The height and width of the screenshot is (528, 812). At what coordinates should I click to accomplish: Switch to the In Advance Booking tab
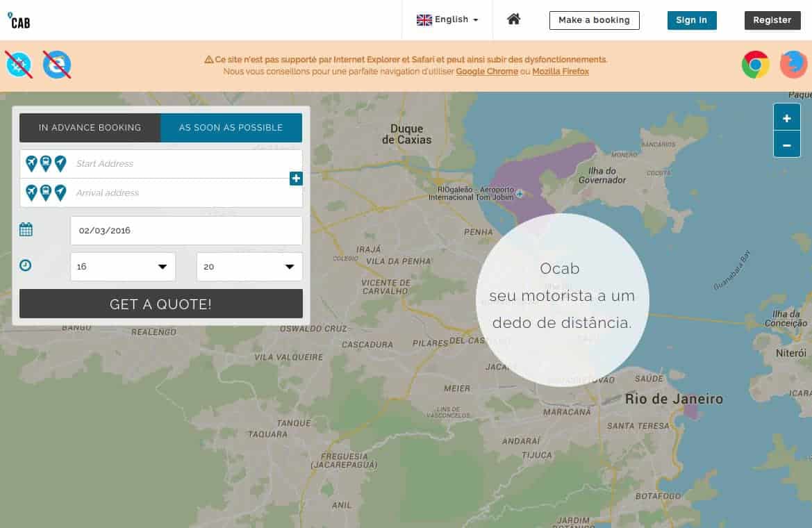tap(90, 127)
